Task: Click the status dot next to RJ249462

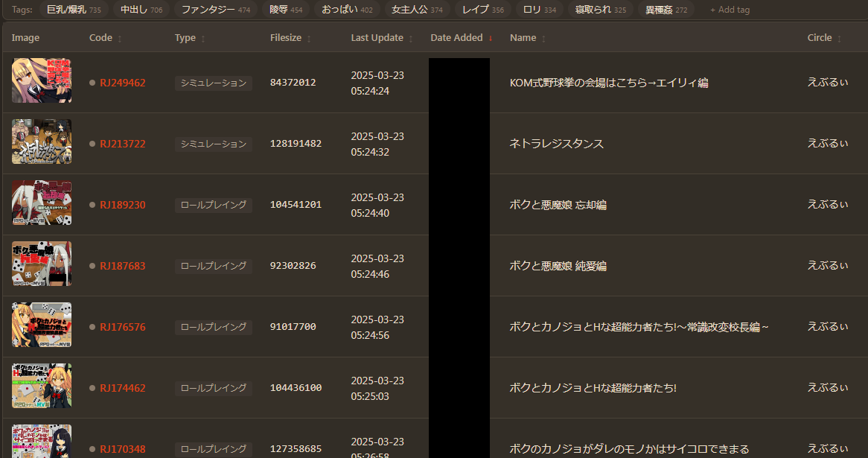Action: [92, 83]
